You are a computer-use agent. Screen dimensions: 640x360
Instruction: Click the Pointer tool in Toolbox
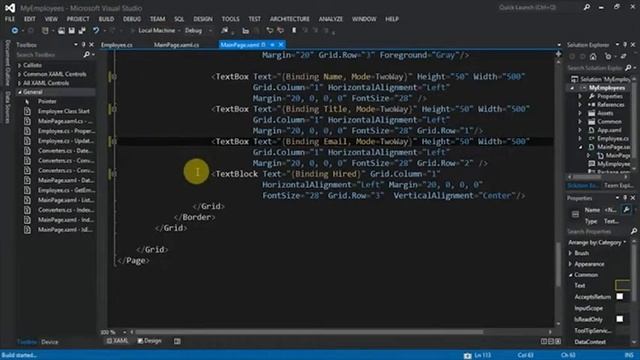click(x=47, y=101)
